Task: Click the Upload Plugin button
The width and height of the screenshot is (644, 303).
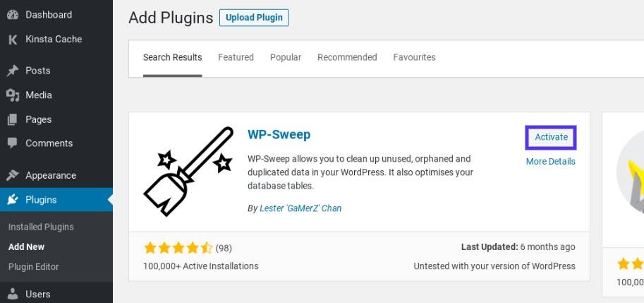Action: pyautogui.click(x=254, y=18)
